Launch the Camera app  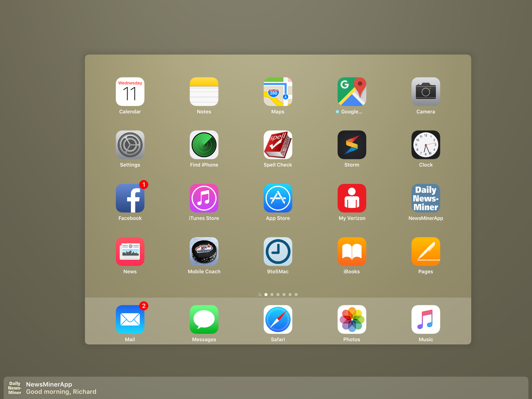click(425, 91)
